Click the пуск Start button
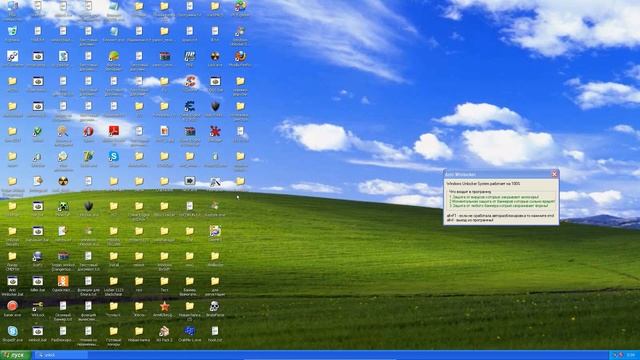 pos(15,355)
